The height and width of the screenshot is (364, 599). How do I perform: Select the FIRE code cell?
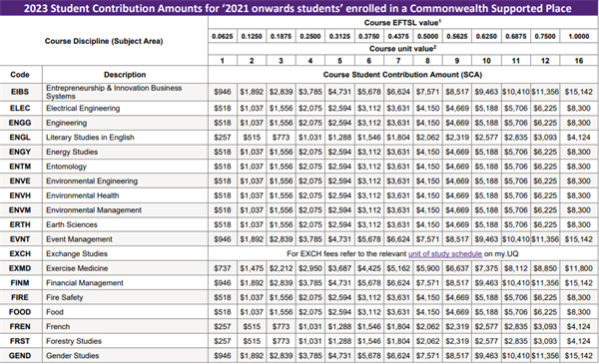(20, 297)
